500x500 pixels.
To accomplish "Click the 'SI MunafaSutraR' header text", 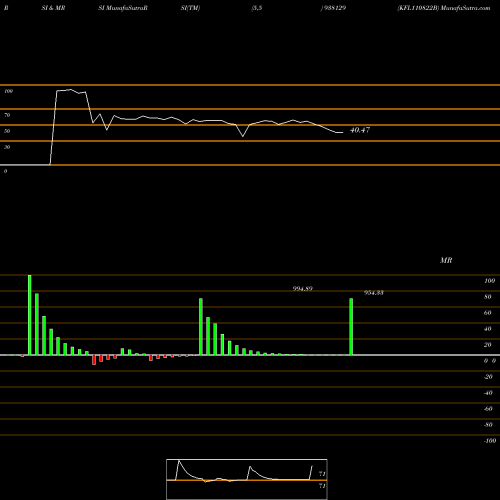I will 123,8.
